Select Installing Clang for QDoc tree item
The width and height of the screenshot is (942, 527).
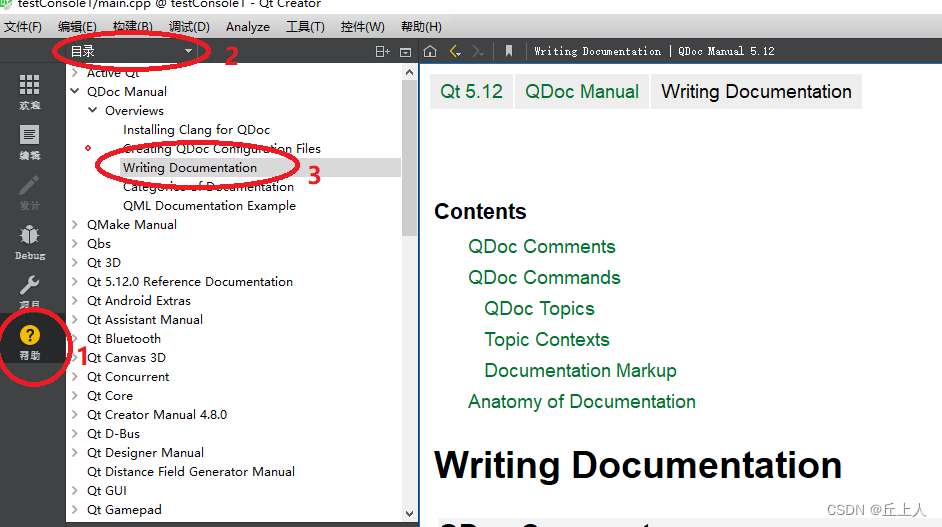[x=196, y=129]
